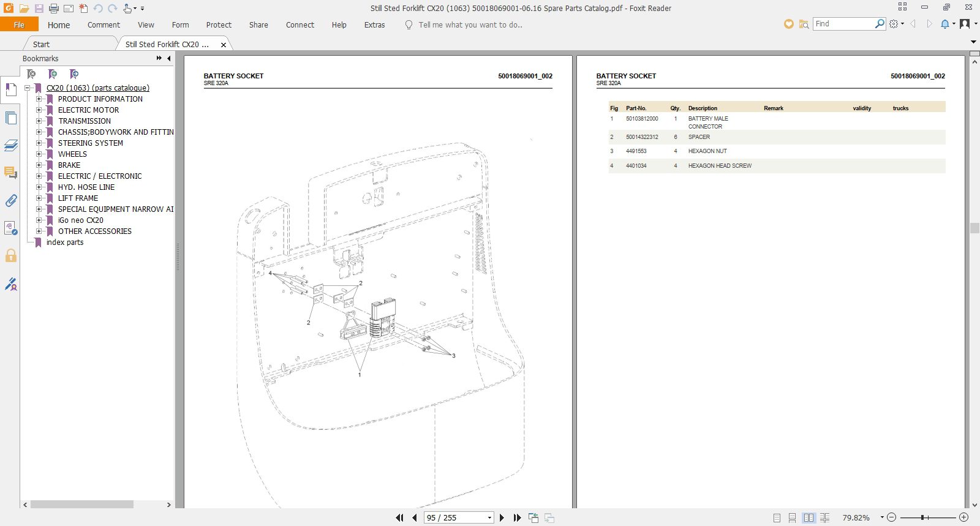Open the File menu
This screenshot has height=526, width=980.
tap(19, 24)
